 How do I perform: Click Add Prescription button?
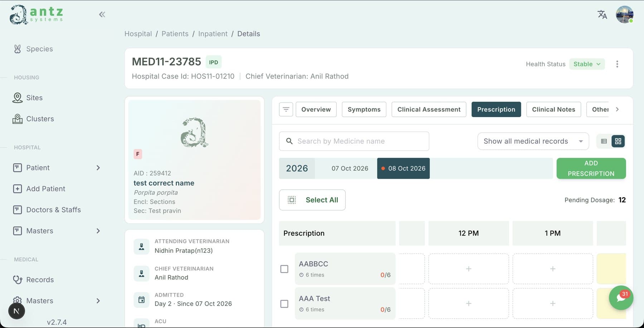591,168
